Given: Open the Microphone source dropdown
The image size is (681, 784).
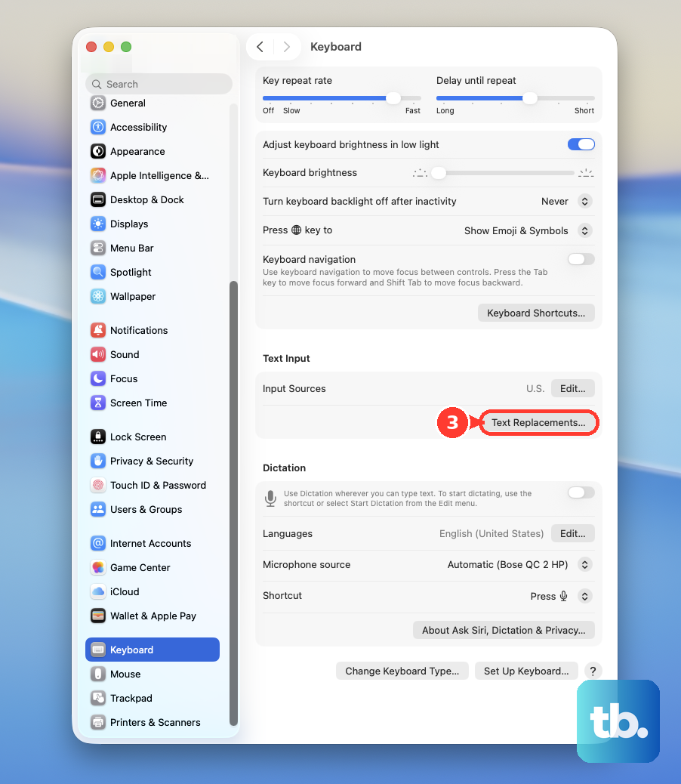Looking at the screenshot, I should 584,564.
